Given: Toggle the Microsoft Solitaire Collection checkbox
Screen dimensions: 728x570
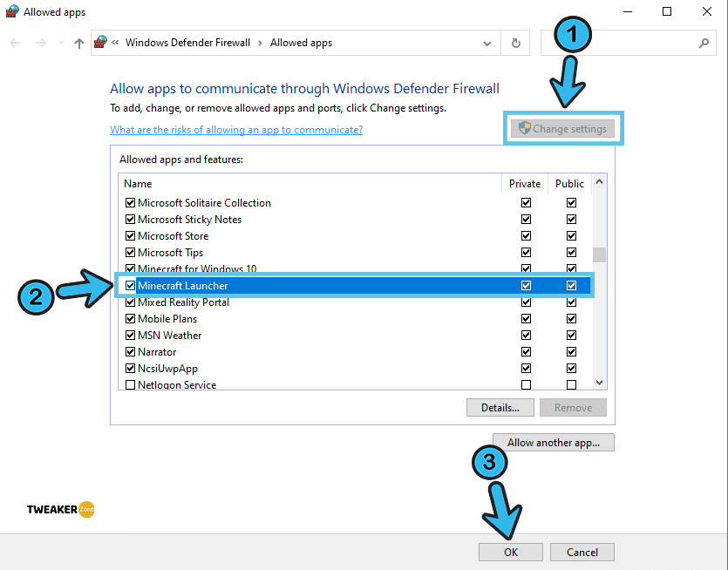Looking at the screenshot, I should click(131, 203).
